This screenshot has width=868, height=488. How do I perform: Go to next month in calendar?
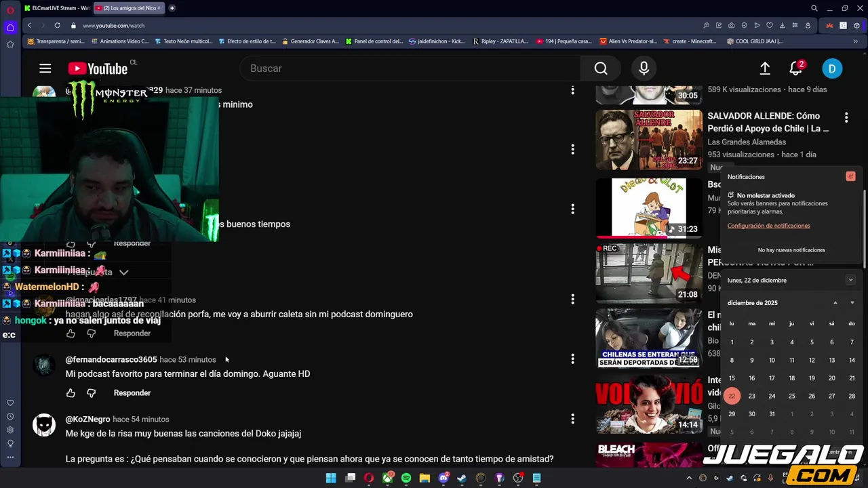[852, 303]
